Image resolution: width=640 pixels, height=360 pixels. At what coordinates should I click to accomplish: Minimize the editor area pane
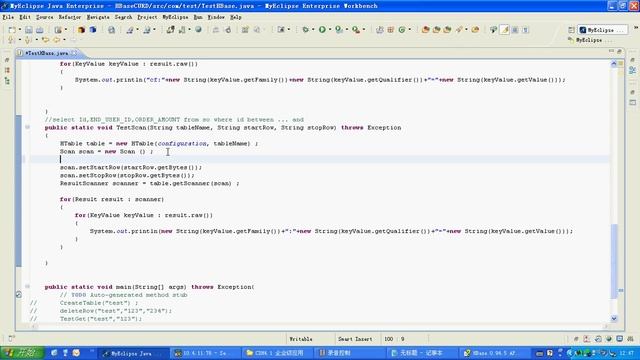tap(611, 51)
